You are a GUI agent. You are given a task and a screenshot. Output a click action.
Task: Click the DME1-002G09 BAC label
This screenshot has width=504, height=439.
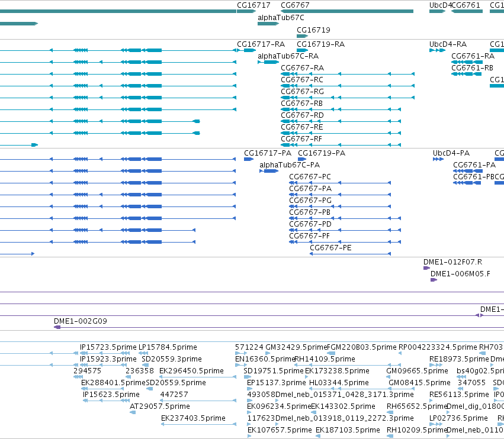[x=81, y=321]
